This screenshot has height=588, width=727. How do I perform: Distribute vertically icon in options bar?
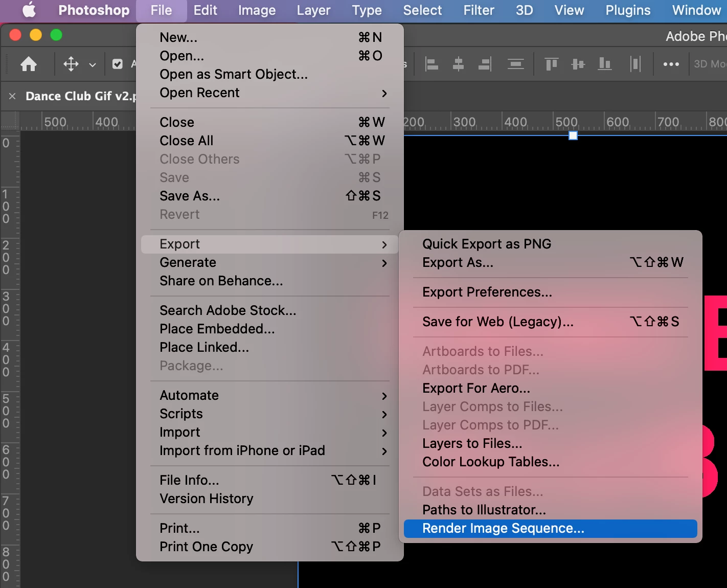515,64
